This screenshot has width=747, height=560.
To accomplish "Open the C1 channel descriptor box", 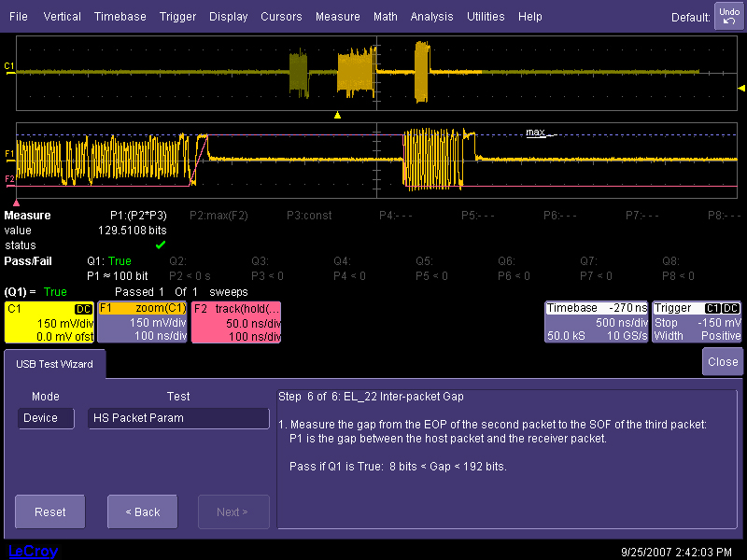I will pos(49,322).
